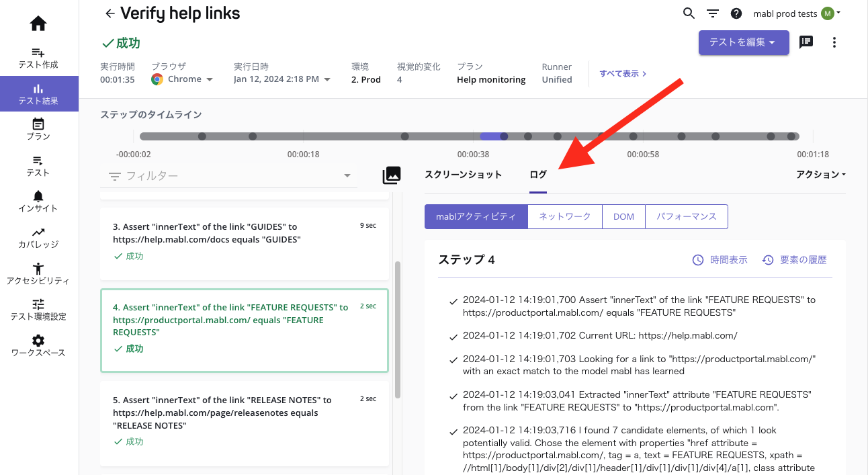The image size is (868, 475).
Task: Open プラン in the sidebar
Action: pyautogui.click(x=38, y=130)
